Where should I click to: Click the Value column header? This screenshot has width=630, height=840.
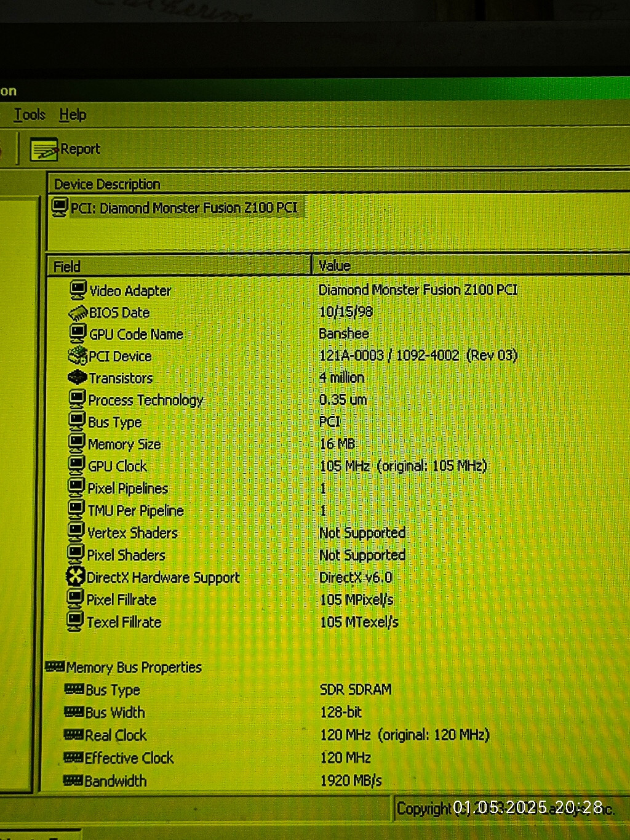click(x=472, y=266)
